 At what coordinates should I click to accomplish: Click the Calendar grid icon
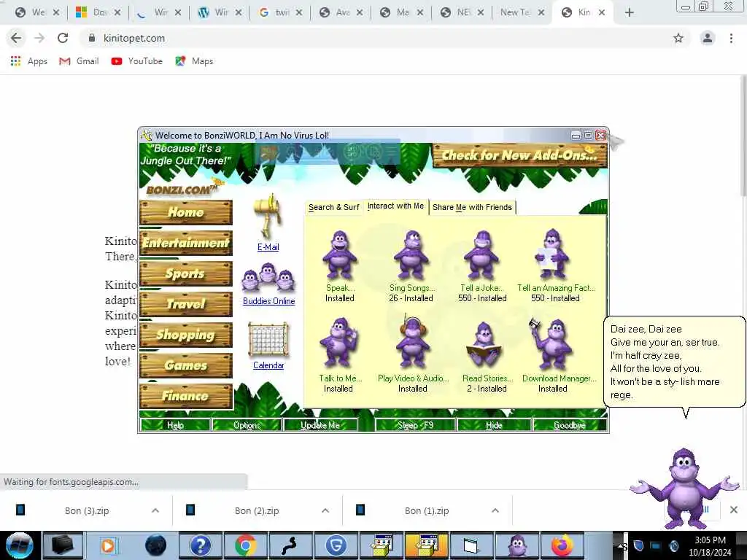pos(268,340)
